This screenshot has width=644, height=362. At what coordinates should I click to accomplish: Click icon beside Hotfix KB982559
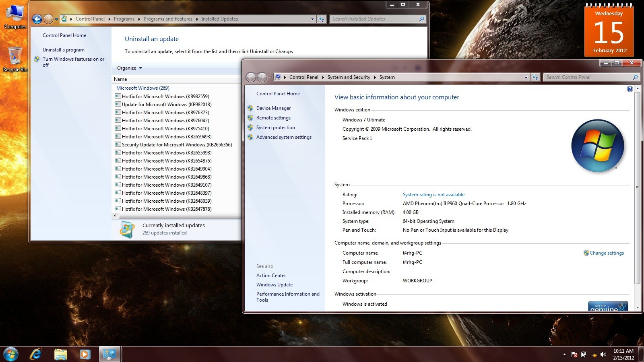click(x=118, y=96)
